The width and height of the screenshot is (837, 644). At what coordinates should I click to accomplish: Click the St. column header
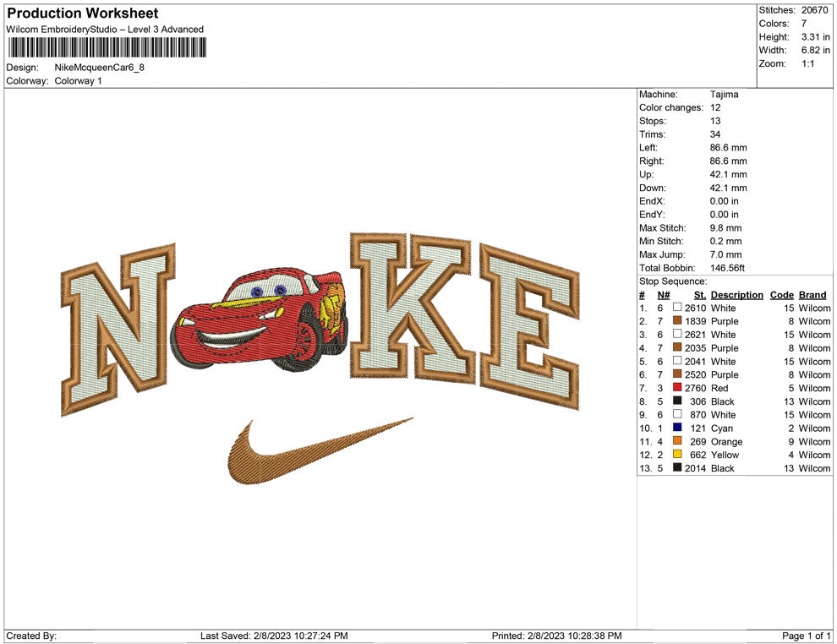point(699,295)
